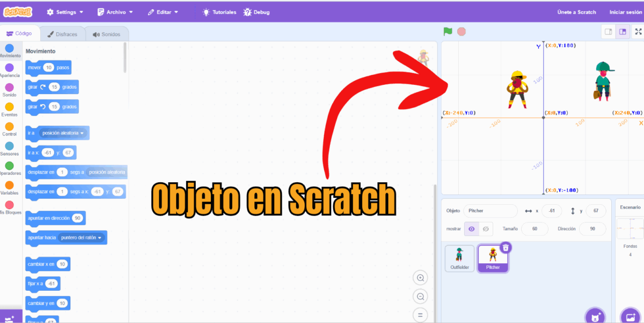The height and width of the screenshot is (323, 644).
Task: Open the Settings dropdown menu
Action: click(65, 12)
